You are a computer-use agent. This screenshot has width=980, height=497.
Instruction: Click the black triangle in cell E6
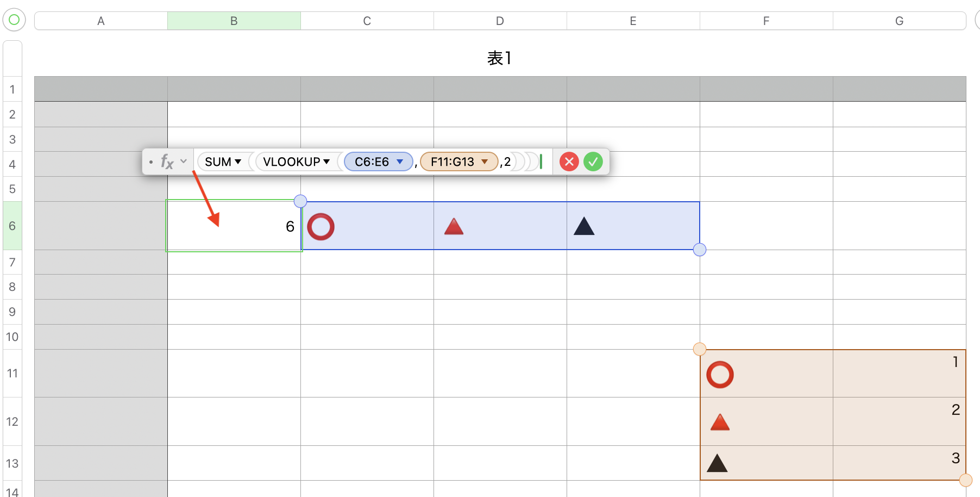click(x=584, y=226)
